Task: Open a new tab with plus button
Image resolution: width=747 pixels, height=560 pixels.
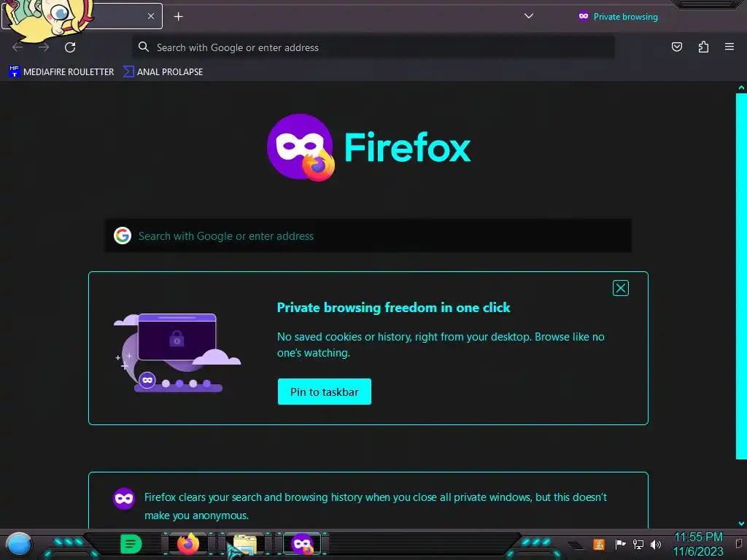Action: [178, 17]
